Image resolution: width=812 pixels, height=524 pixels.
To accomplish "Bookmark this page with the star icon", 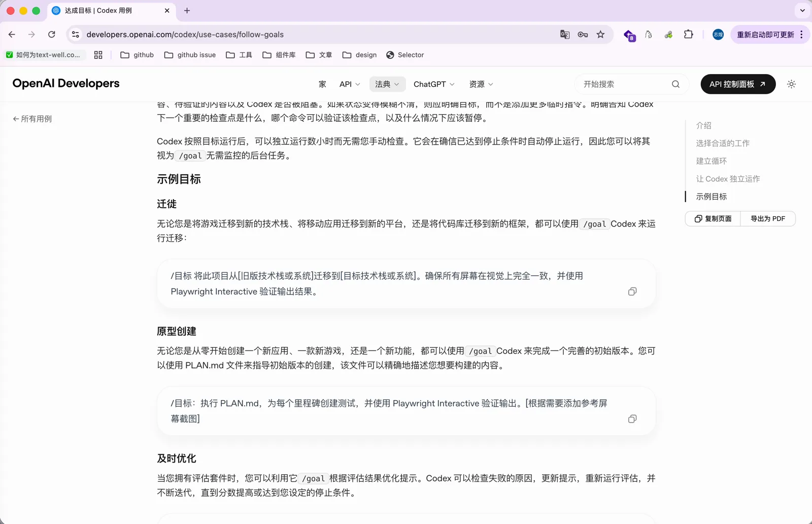I will pyautogui.click(x=600, y=35).
